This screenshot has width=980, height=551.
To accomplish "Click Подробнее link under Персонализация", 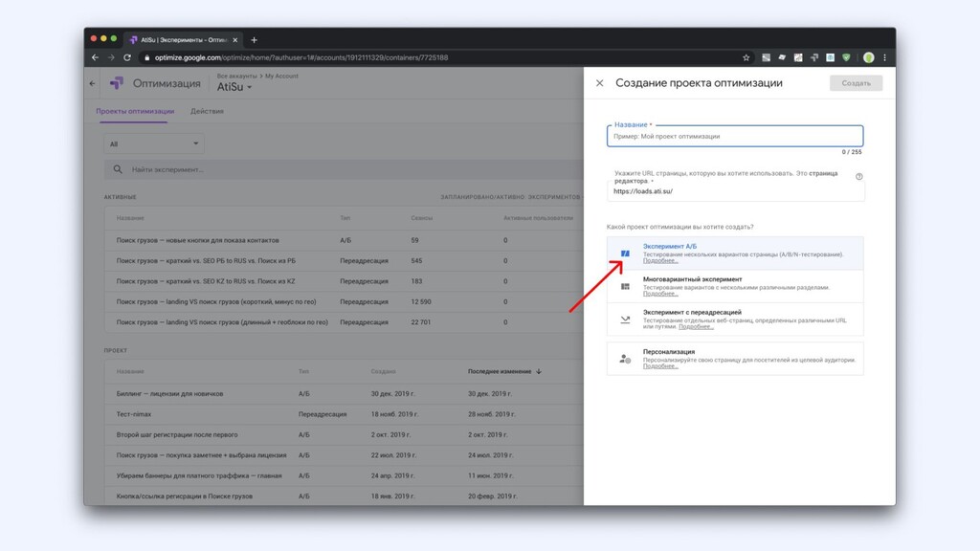I will click(660, 366).
